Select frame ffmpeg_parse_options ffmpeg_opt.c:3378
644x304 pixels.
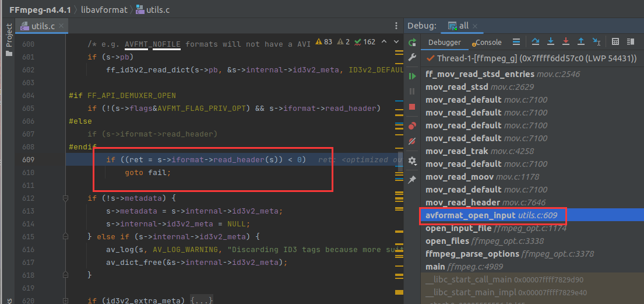[532, 254]
